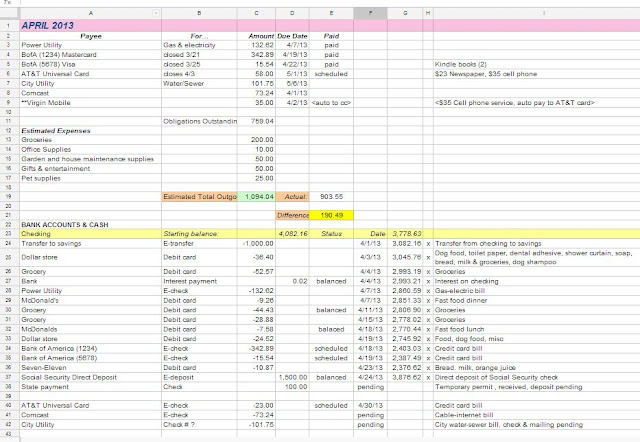Select the 4/30/13 date cell
This screenshot has height=442, width=640.
click(370, 406)
